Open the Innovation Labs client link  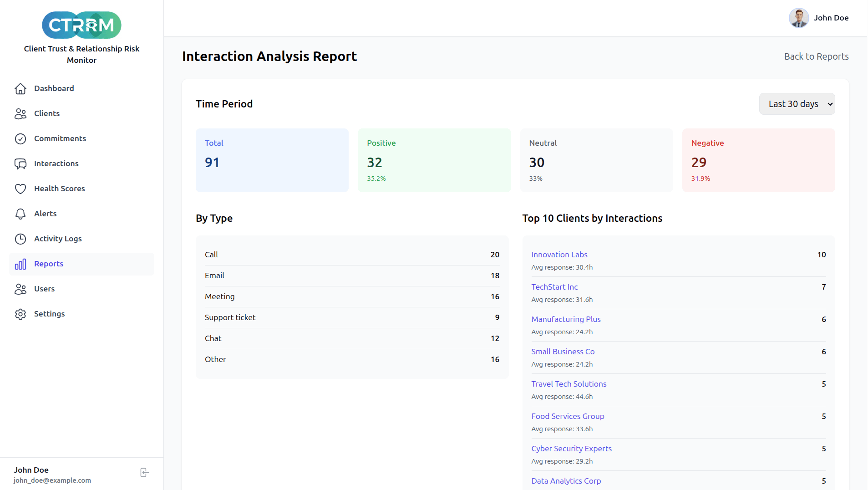[559, 255]
